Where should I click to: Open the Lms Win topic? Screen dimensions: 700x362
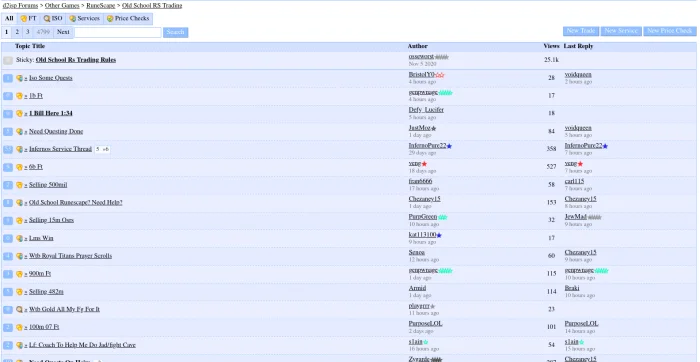tap(41, 238)
